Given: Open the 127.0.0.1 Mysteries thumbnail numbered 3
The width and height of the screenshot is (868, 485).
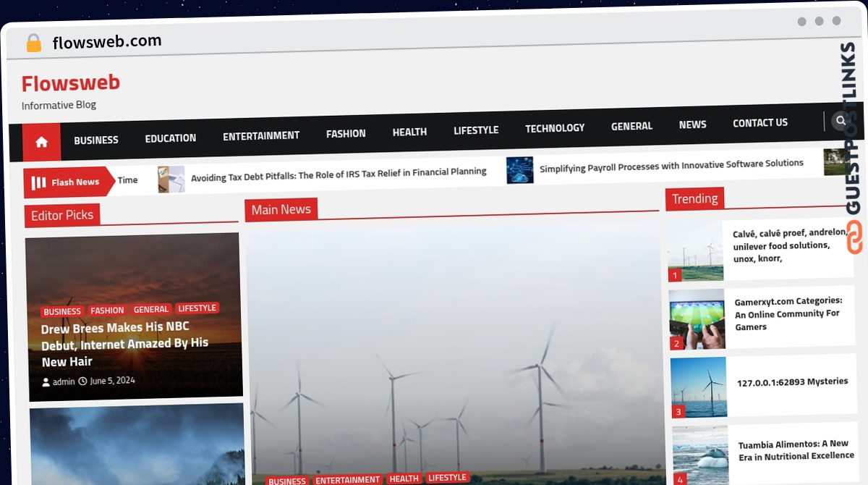Looking at the screenshot, I should 699,387.
